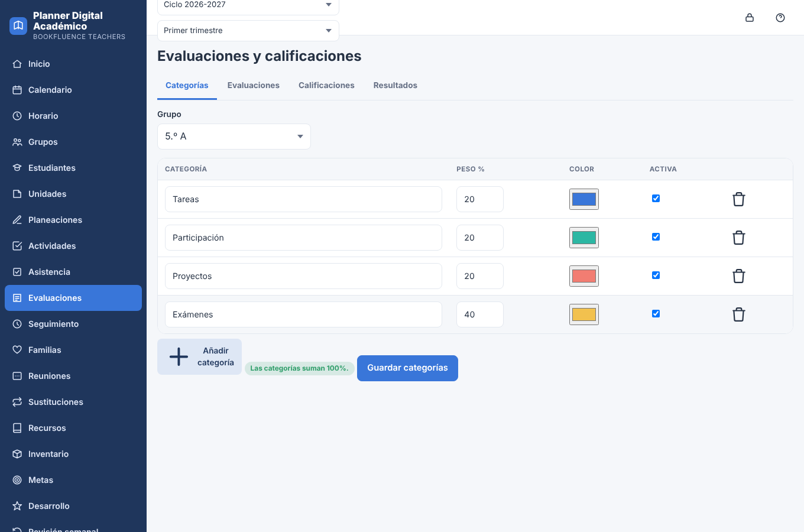
Task: Remove the Proyectos category via trash icon
Action: (738, 276)
